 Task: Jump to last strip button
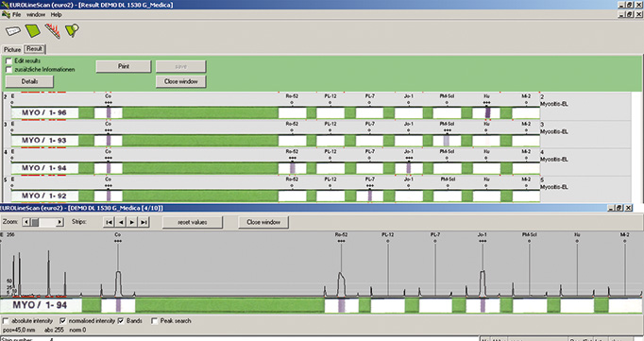[144, 222]
